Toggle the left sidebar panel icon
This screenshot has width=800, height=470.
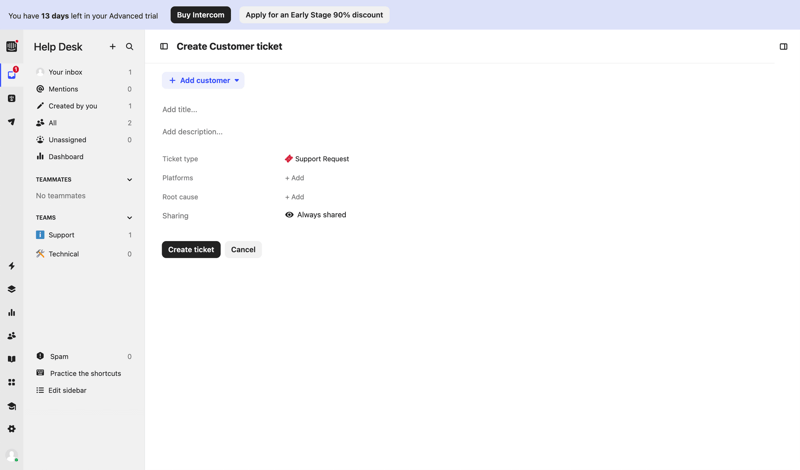click(x=164, y=46)
